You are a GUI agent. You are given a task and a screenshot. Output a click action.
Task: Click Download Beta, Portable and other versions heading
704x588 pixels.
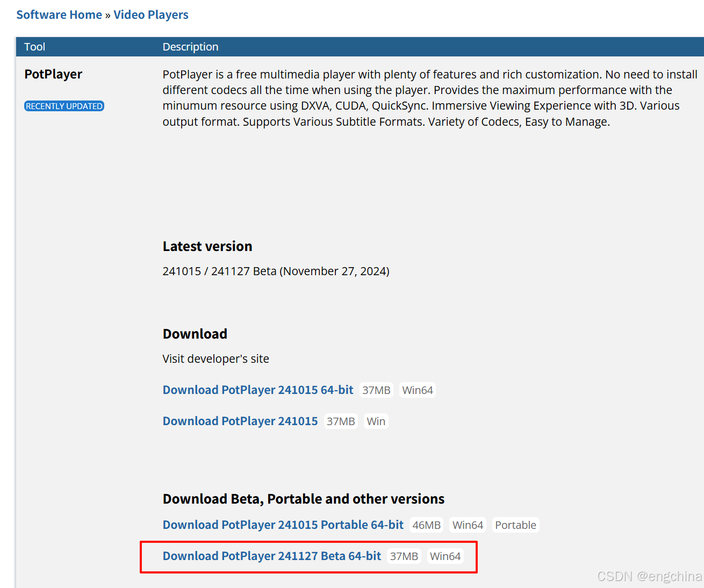click(304, 499)
